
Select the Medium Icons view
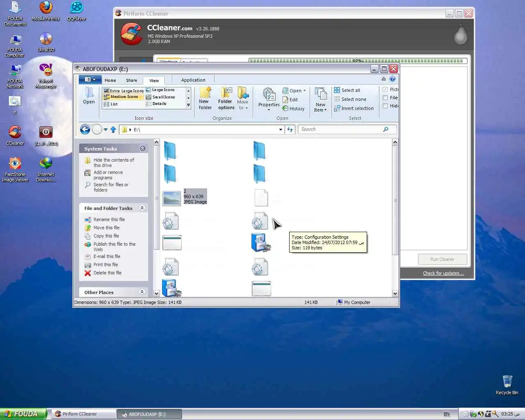(x=123, y=97)
